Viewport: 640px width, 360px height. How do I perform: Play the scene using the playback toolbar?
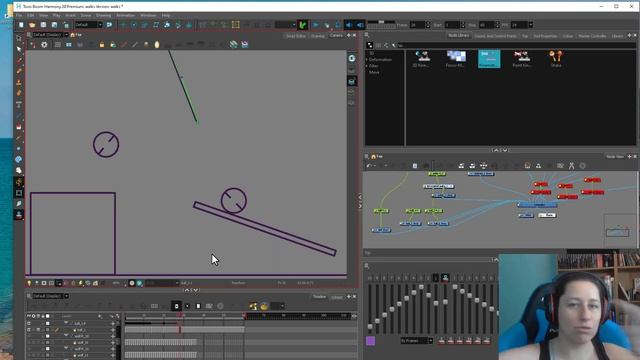316,25
